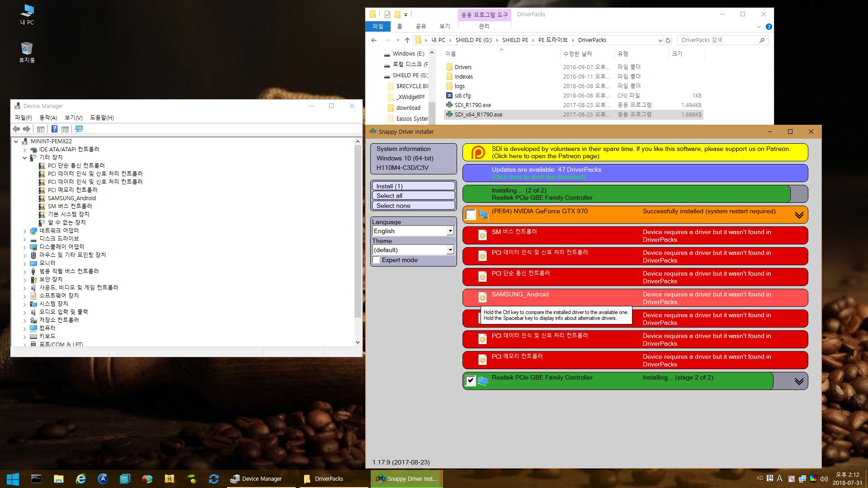Refresh the DriverPacks Explorer address bar
The width and height of the screenshot is (868, 488).
(x=668, y=40)
